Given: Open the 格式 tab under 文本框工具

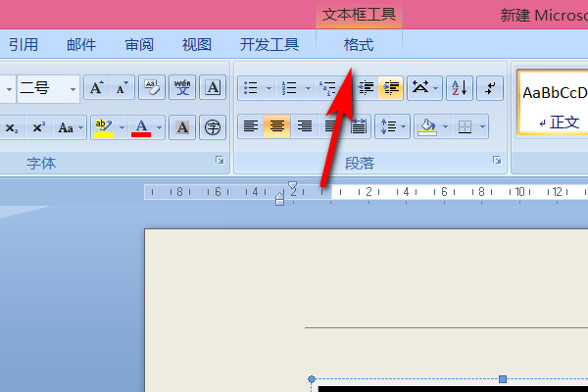Looking at the screenshot, I should pos(359,45).
